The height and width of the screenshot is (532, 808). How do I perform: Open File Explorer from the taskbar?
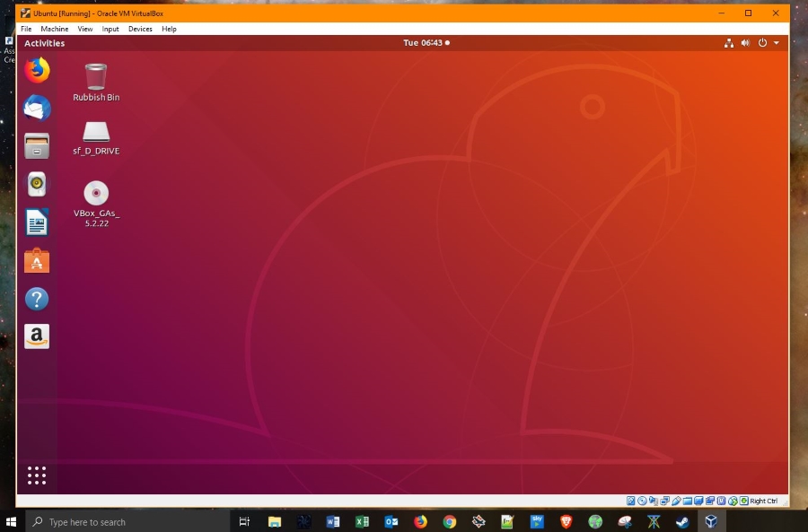pos(274,522)
